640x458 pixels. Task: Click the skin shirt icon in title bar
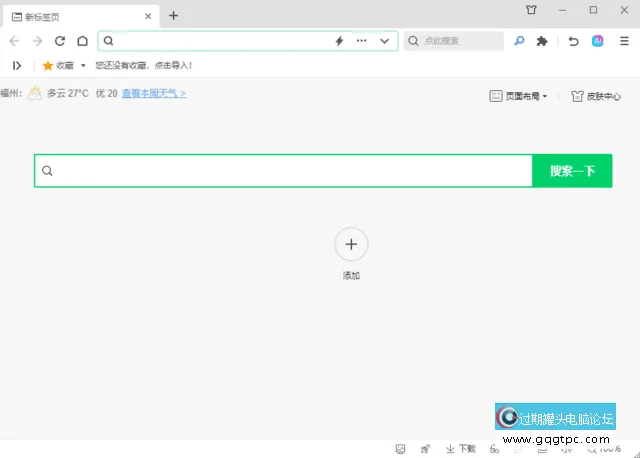click(531, 10)
